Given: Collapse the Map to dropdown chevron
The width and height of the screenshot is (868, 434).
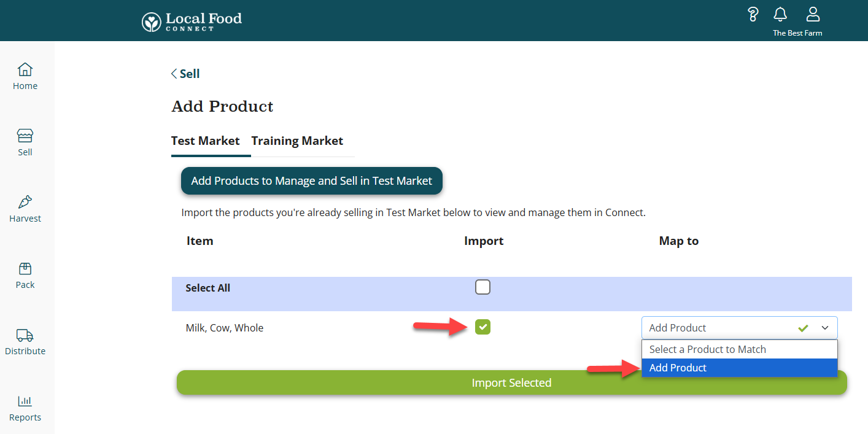Looking at the screenshot, I should point(824,328).
